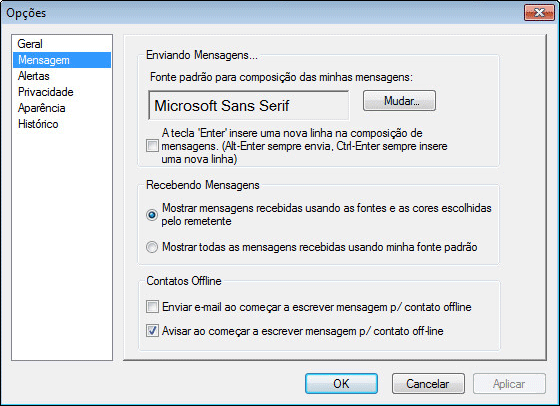Click the Microsoft Sans Serif font field
The width and height of the screenshot is (560, 406).
pyautogui.click(x=249, y=105)
